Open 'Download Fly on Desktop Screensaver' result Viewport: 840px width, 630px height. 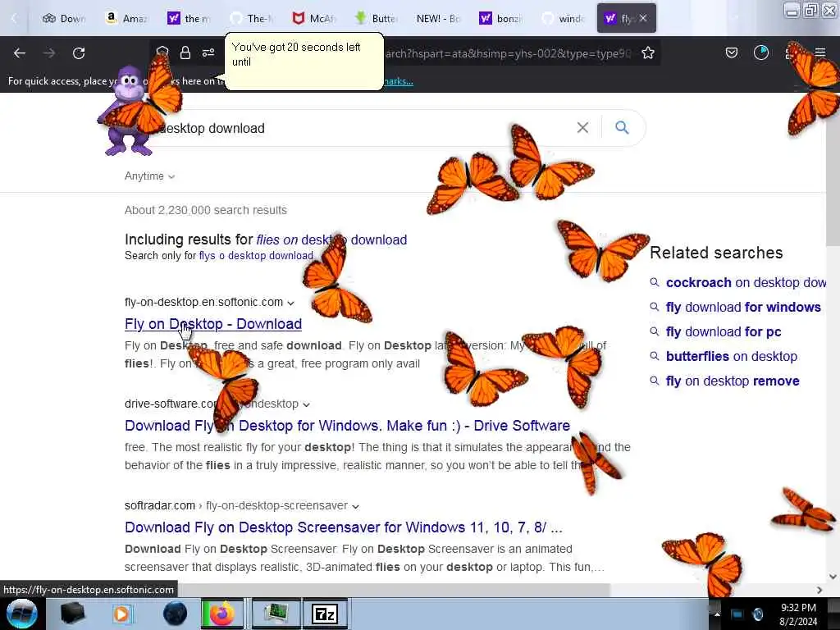pos(344,527)
